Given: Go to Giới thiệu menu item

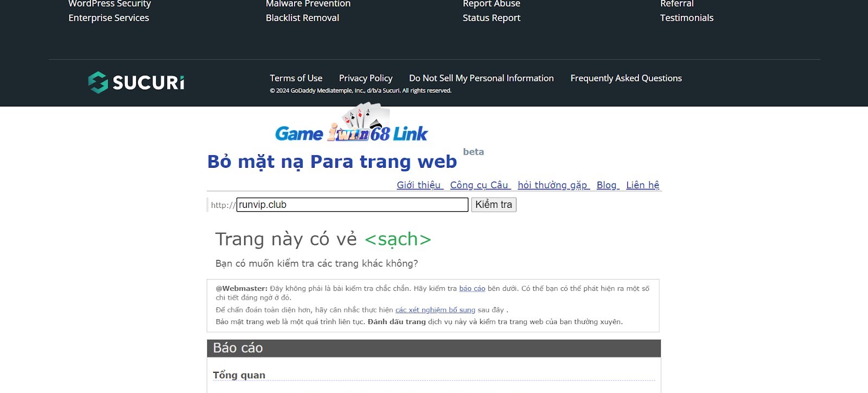Looking at the screenshot, I should [x=420, y=185].
